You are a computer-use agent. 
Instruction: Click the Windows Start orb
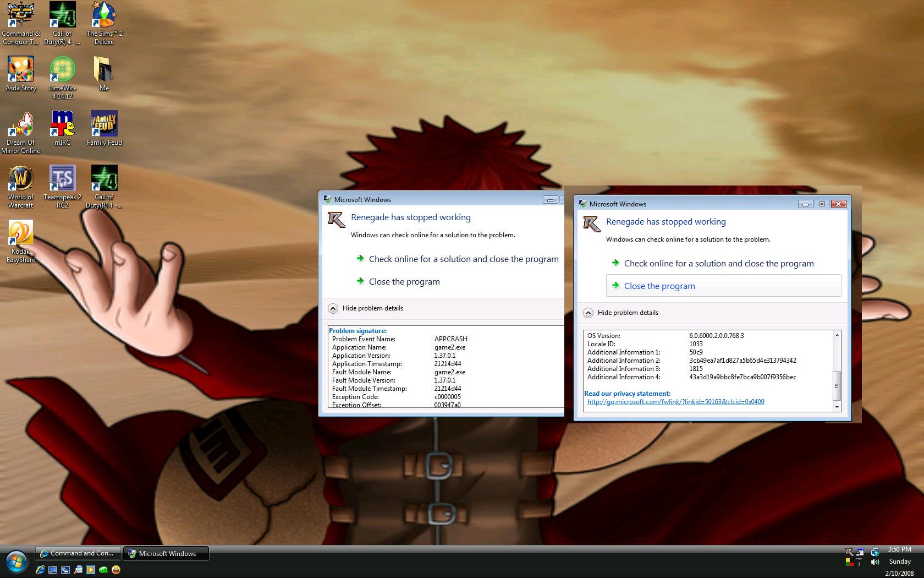click(16, 561)
